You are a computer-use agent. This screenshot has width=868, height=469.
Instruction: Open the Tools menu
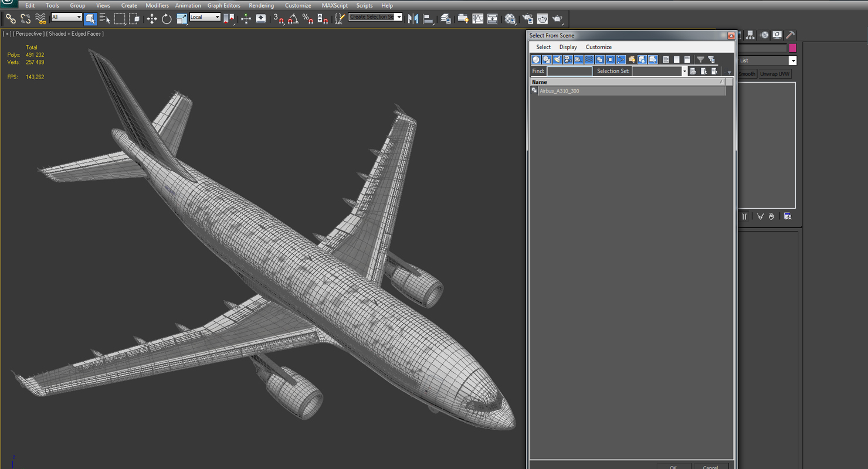pyautogui.click(x=52, y=5)
